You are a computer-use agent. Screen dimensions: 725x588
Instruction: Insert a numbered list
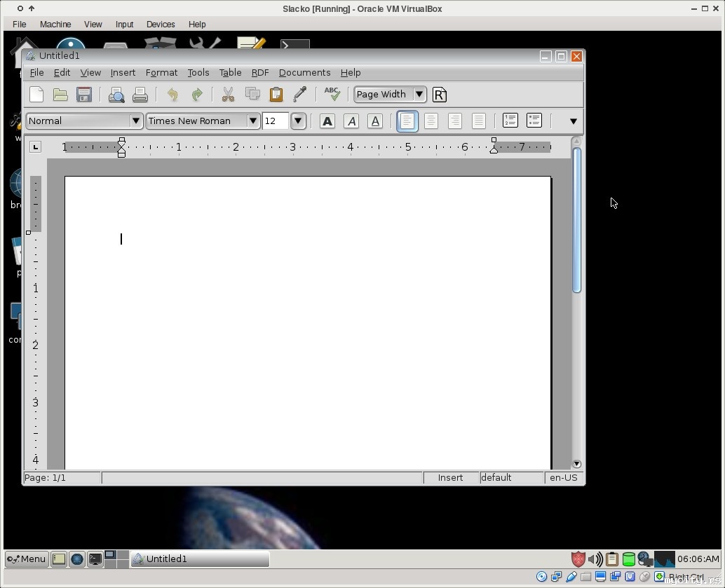click(x=510, y=121)
